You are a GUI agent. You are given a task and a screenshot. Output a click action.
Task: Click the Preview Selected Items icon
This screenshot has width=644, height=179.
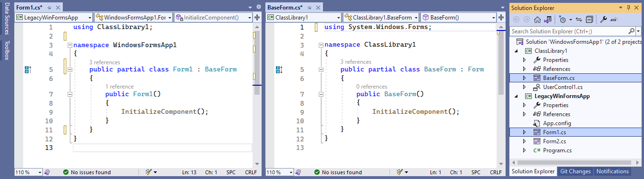[614, 20]
